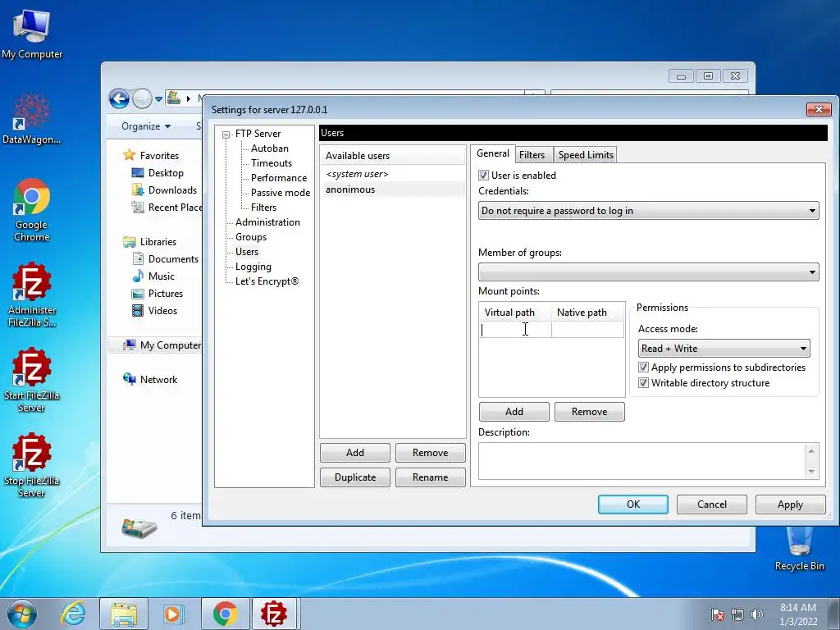Select Let's Encrypt in settings tree

coord(267,281)
